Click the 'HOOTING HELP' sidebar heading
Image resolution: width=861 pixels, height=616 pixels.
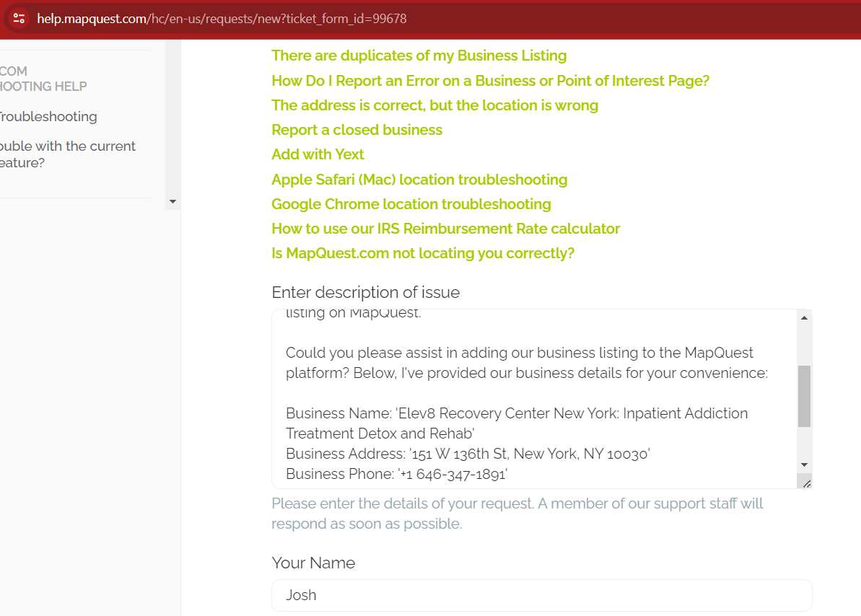(43, 86)
